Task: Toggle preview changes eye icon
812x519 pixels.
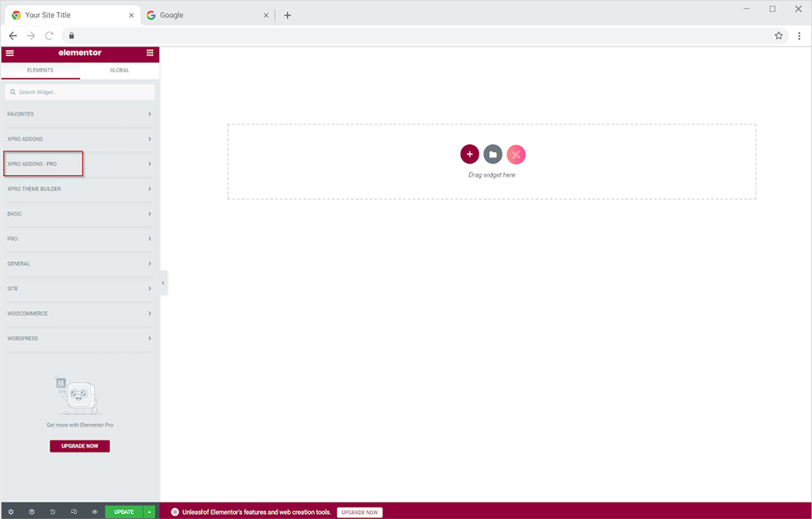Action: click(94, 512)
